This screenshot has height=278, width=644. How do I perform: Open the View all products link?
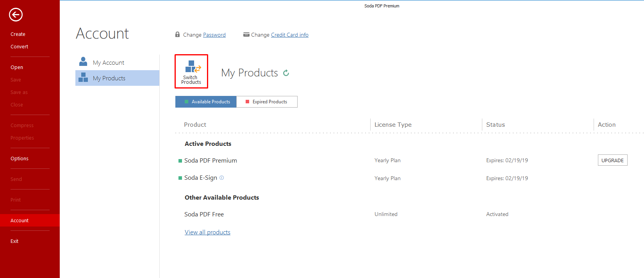pos(207,232)
